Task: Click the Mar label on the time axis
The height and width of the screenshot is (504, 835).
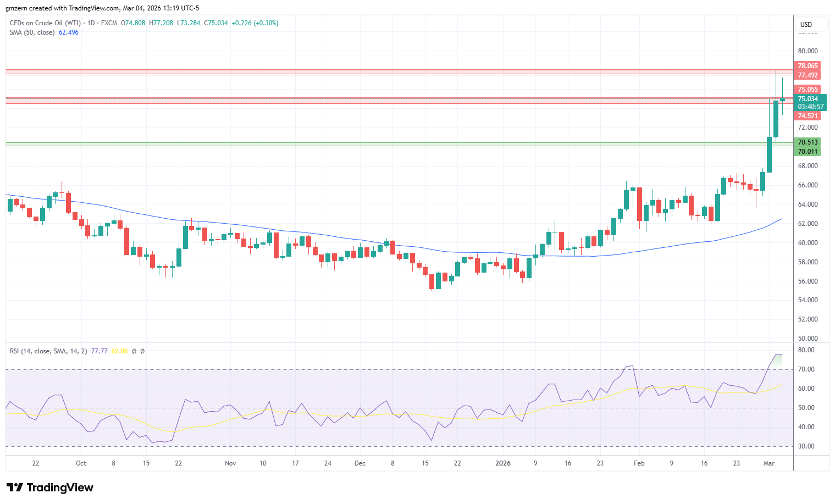Action: (769, 463)
